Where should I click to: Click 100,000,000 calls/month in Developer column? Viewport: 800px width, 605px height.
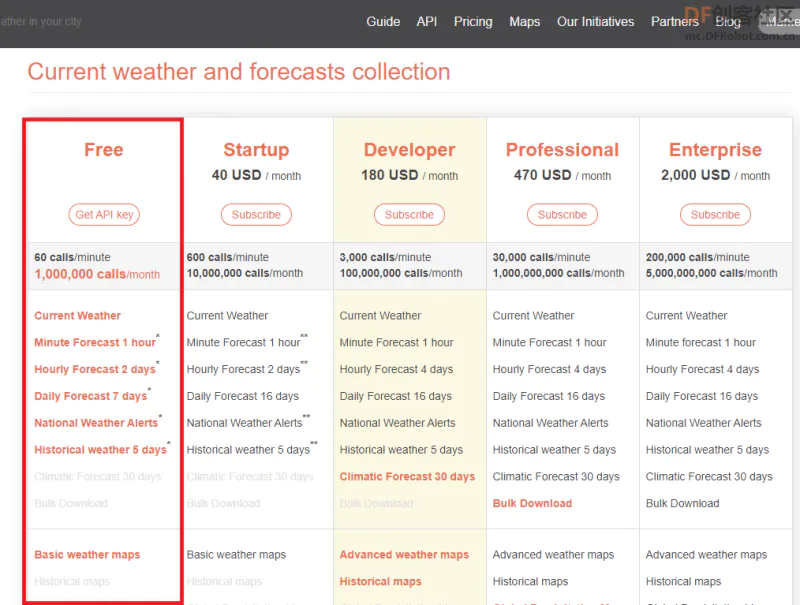pos(401,273)
